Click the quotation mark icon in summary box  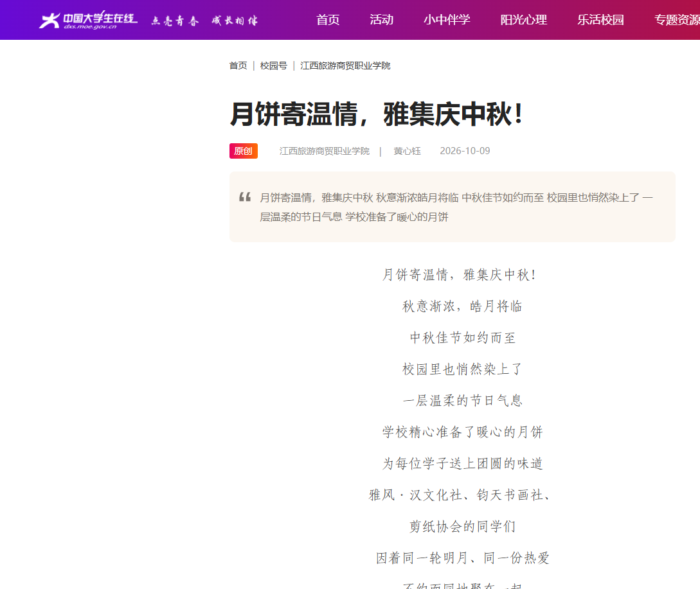pos(245,197)
